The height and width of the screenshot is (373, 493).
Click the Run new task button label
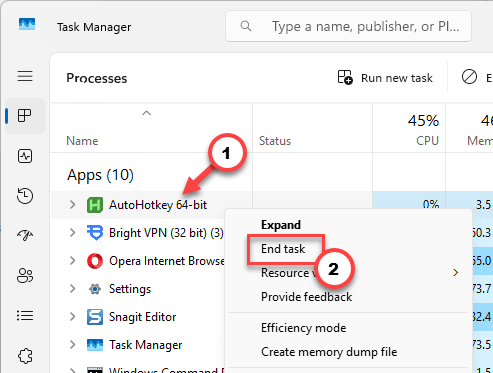[397, 78]
